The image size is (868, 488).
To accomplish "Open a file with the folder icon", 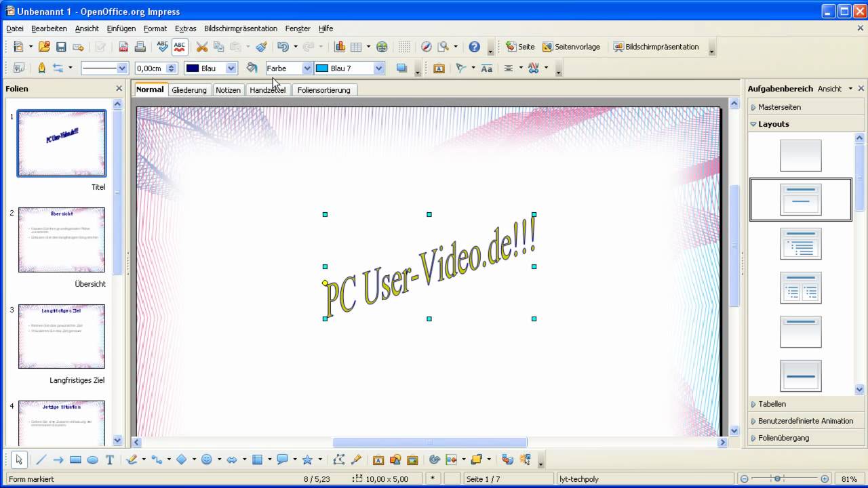I will point(44,47).
